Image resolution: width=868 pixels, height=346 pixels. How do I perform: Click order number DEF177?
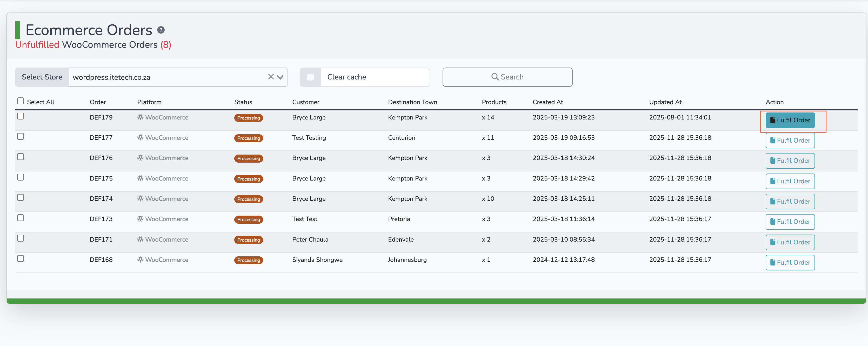(101, 137)
